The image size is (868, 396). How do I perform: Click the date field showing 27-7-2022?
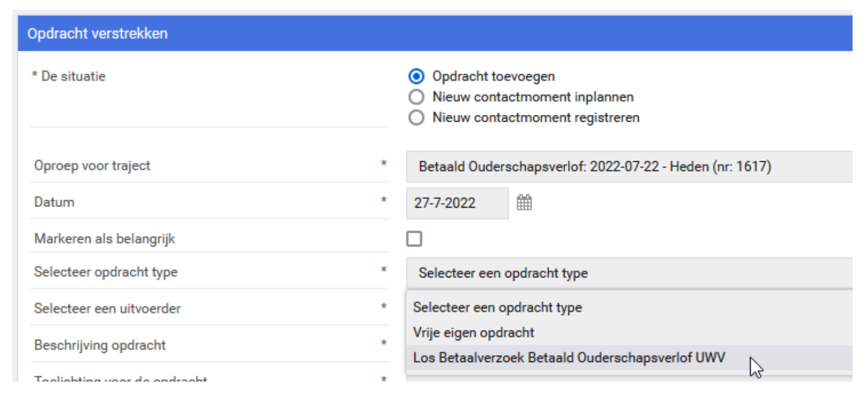coord(457,203)
